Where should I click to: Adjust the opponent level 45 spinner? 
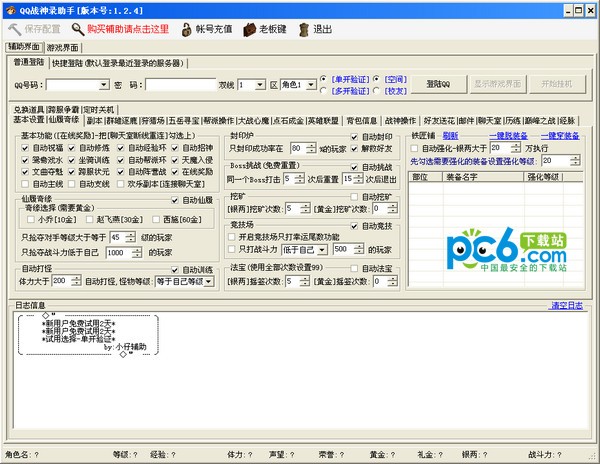pos(130,238)
